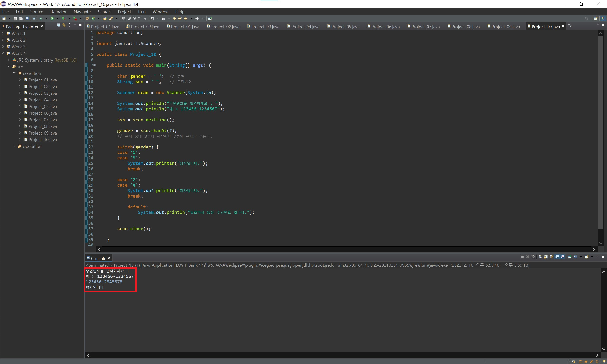Start the Debug bug icon
This screenshot has height=364, width=607.
click(x=41, y=19)
